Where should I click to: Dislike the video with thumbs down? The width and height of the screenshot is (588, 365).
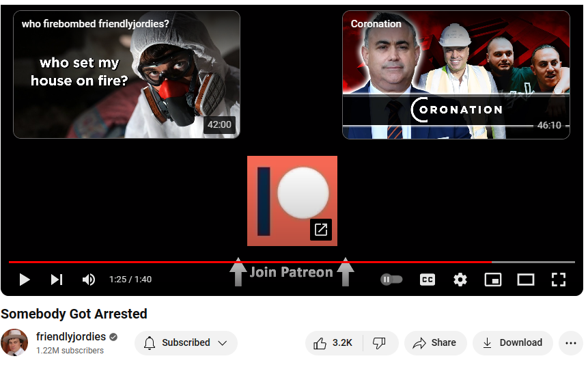click(380, 343)
